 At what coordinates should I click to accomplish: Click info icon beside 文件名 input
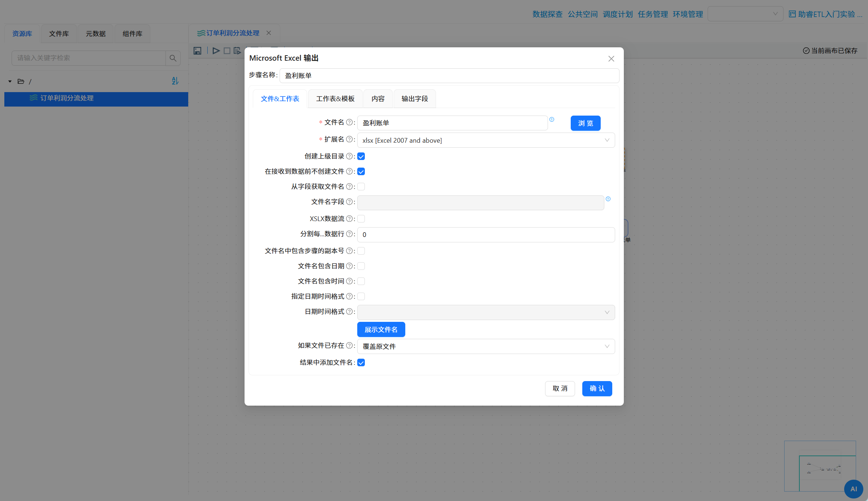tap(552, 120)
